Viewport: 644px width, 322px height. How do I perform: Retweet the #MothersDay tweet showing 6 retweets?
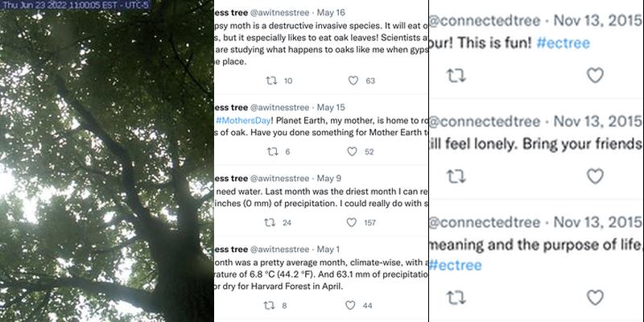point(271,152)
